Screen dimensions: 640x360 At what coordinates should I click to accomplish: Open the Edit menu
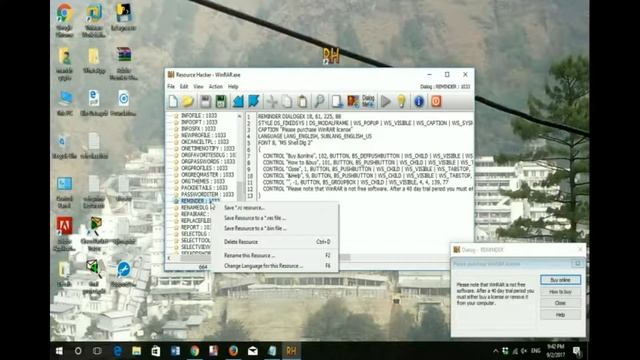tap(184, 87)
